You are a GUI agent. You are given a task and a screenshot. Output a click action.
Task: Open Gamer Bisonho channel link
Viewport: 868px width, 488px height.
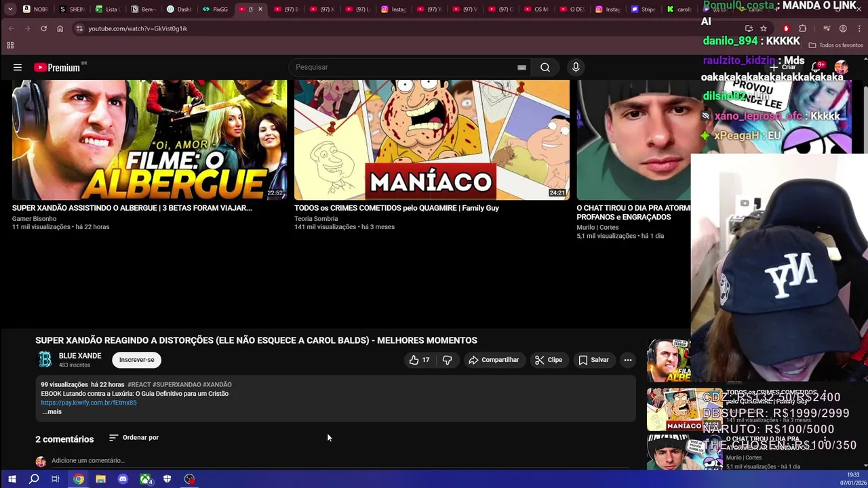click(x=34, y=219)
